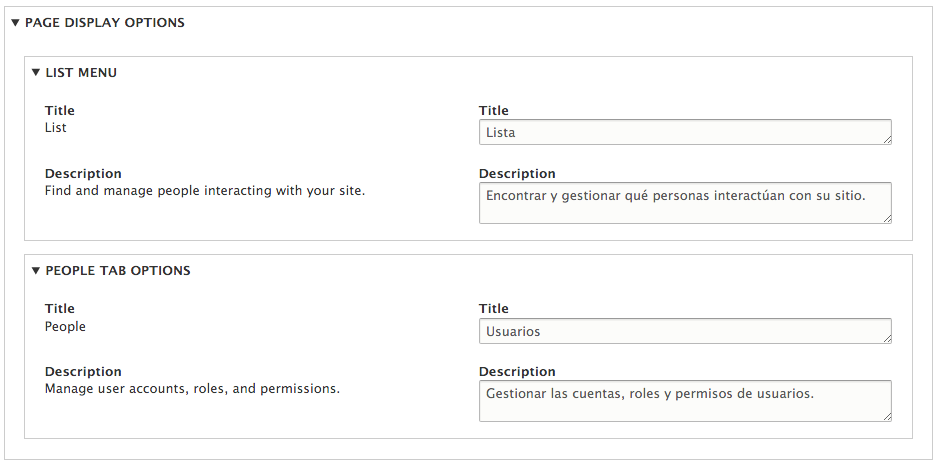943x466 pixels.
Task: Click the Title label above Usuarios field
Action: pyautogui.click(x=494, y=309)
